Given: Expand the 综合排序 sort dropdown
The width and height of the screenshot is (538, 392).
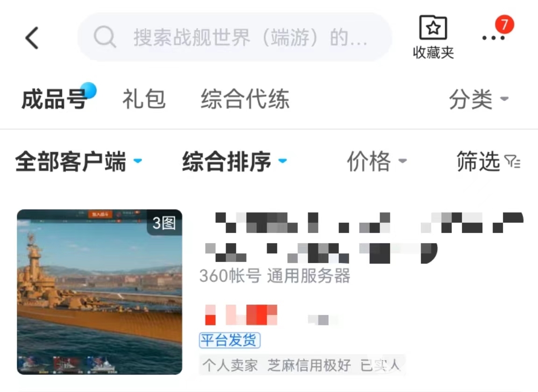Looking at the screenshot, I should tap(234, 161).
